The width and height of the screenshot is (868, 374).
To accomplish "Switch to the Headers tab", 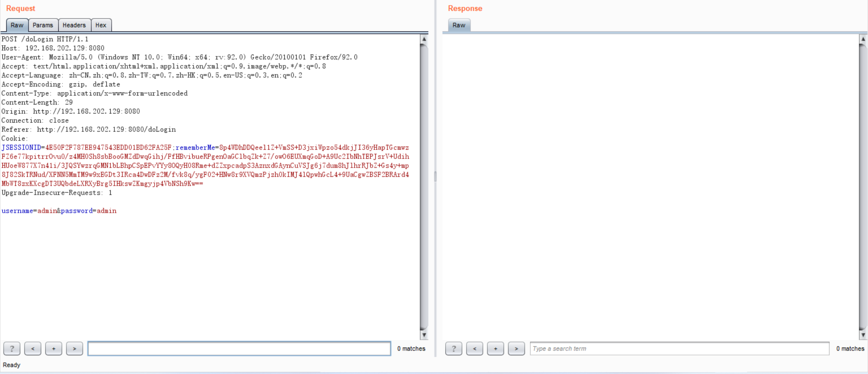I will tap(74, 25).
